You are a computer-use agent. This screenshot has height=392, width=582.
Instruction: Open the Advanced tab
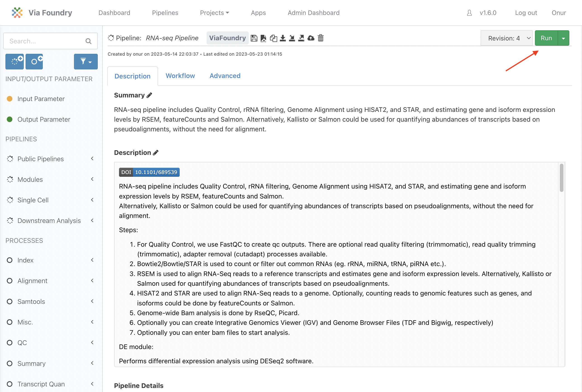pos(225,76)
